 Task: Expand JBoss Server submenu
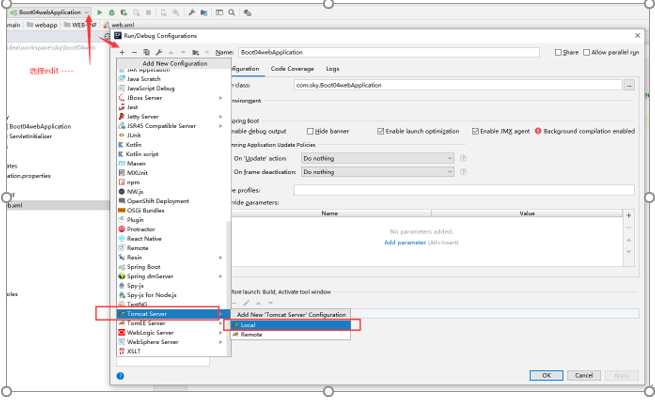(221, 98)
